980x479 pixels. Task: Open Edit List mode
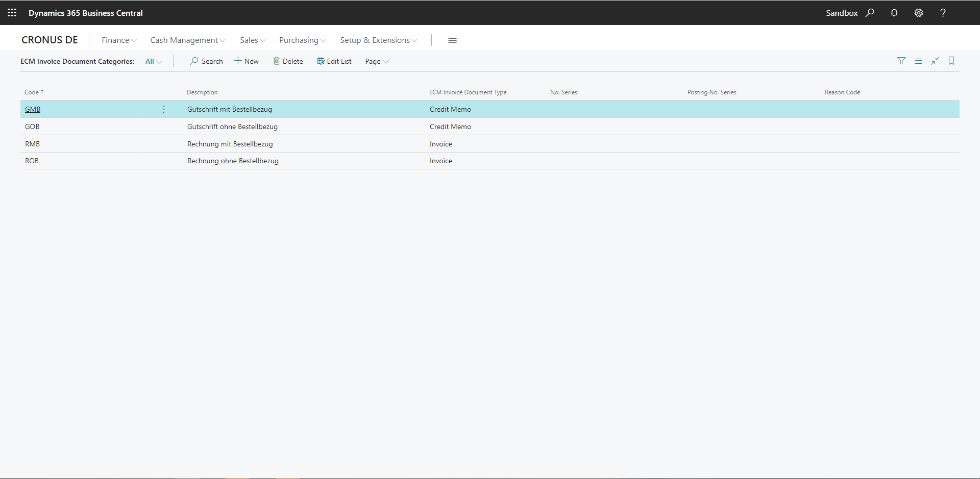point(334,61)
